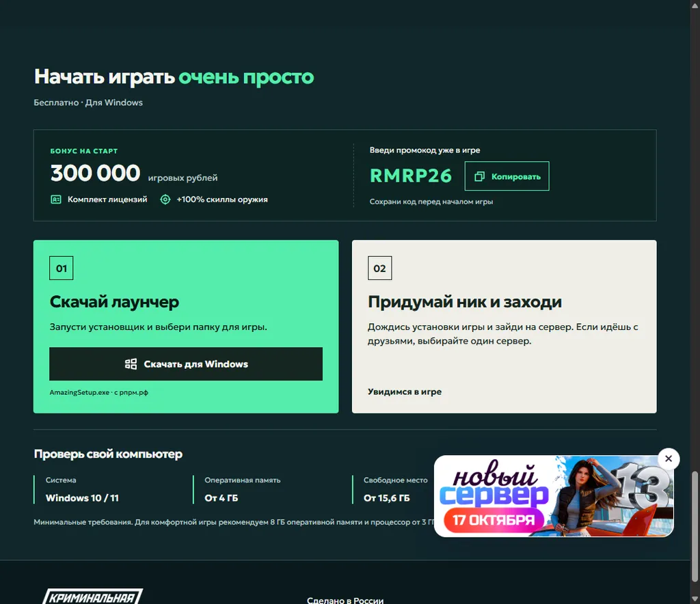Click the scrollbar down arrow
Image resolution: width=700 pixels, height=604 pixels.
click(695, 599)
